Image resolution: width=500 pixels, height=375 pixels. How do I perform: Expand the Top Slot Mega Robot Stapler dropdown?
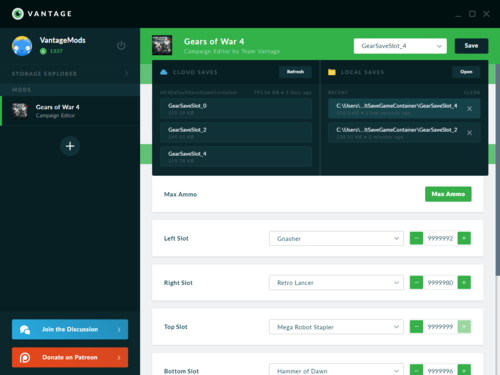click(x=336, y=327)
